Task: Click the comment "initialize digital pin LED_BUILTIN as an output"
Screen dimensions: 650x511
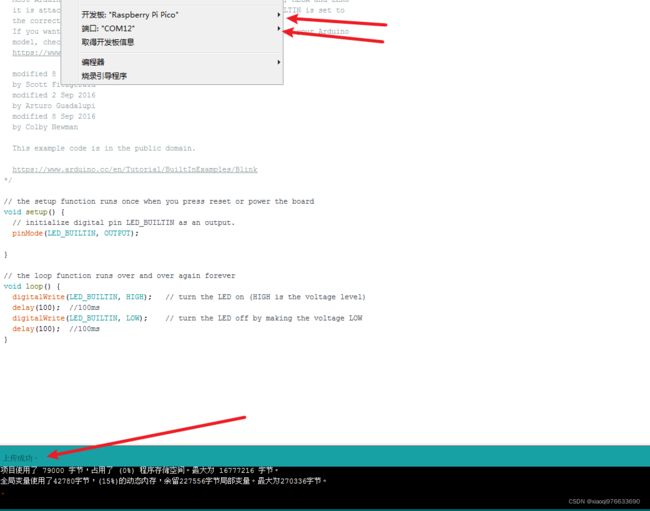Action: tap(124, 223)
